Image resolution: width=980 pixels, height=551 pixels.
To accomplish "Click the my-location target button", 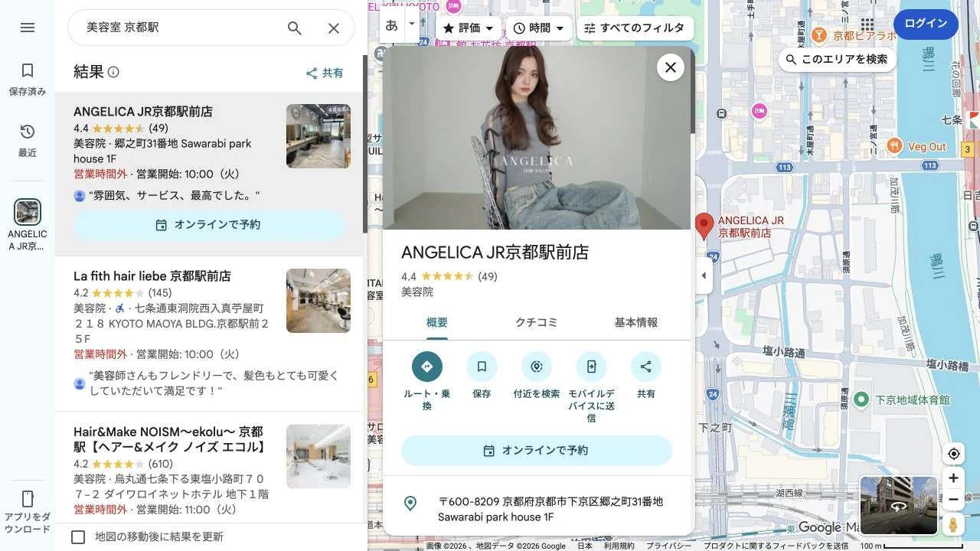I will tap(953, 454).
